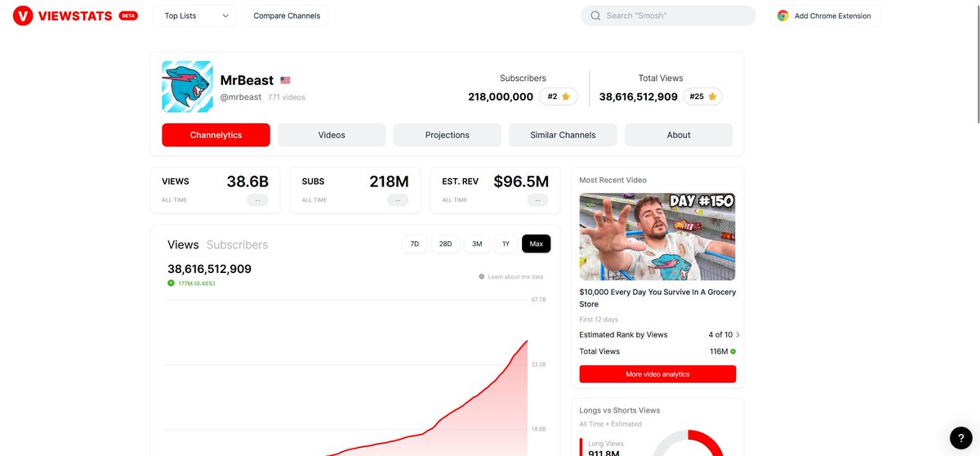Click the #25 total views rank badge

(703, 96)
